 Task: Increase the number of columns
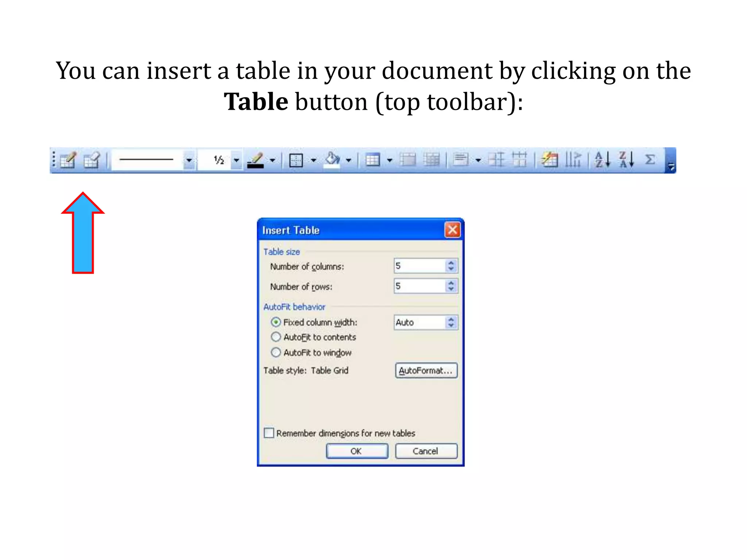coord(451,262)
